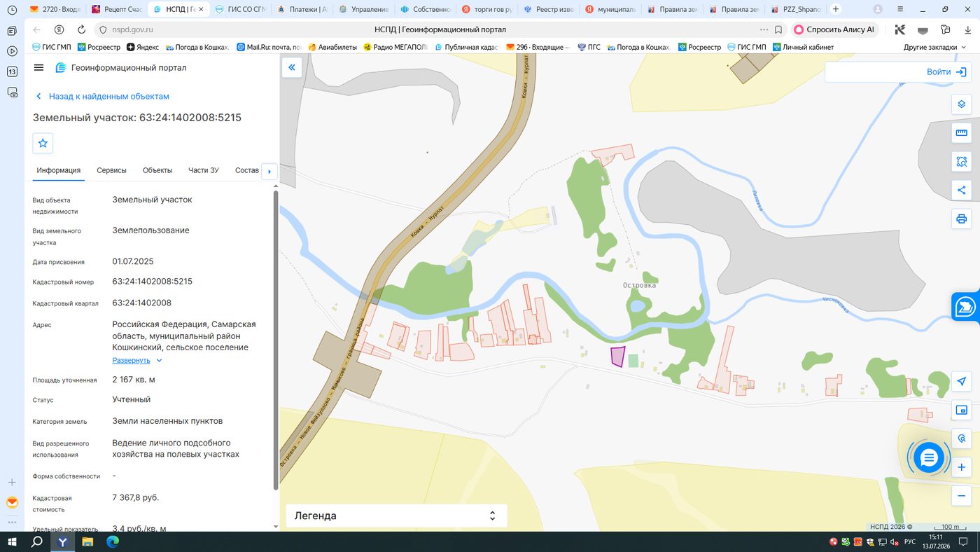Expand the Легенда panel

(x=396, y=516)
